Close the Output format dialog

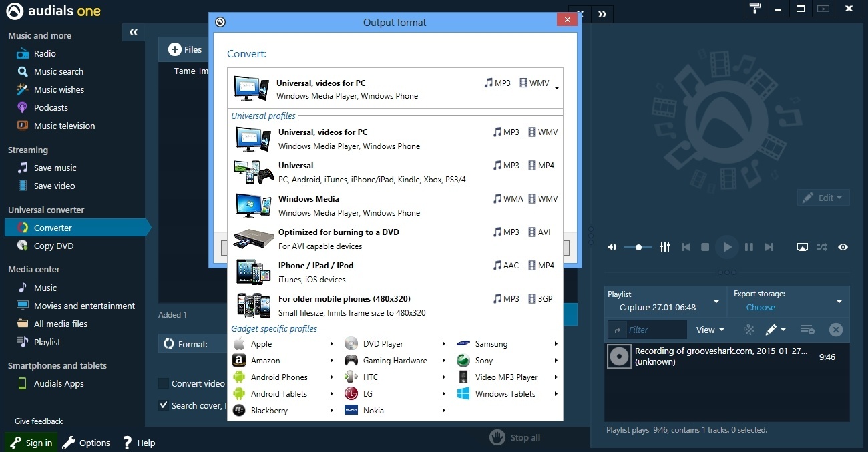[567, 20]
